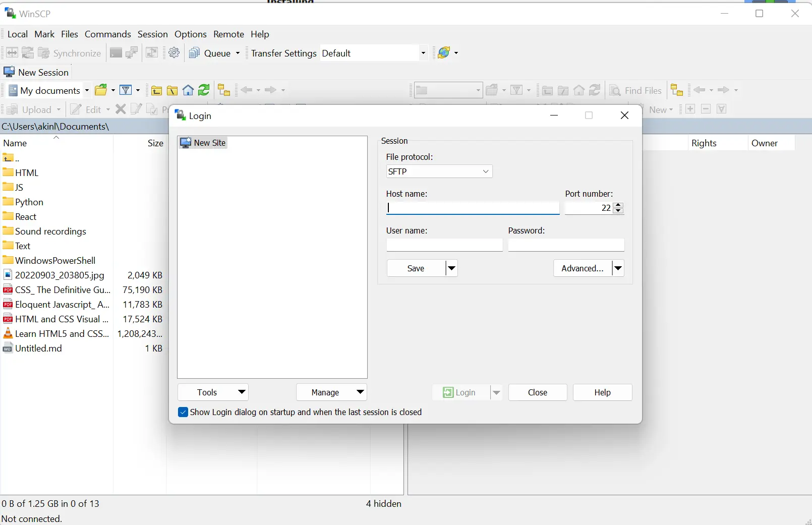Go to local root directory icon
812x525 pixels.
tap(172, 90)
